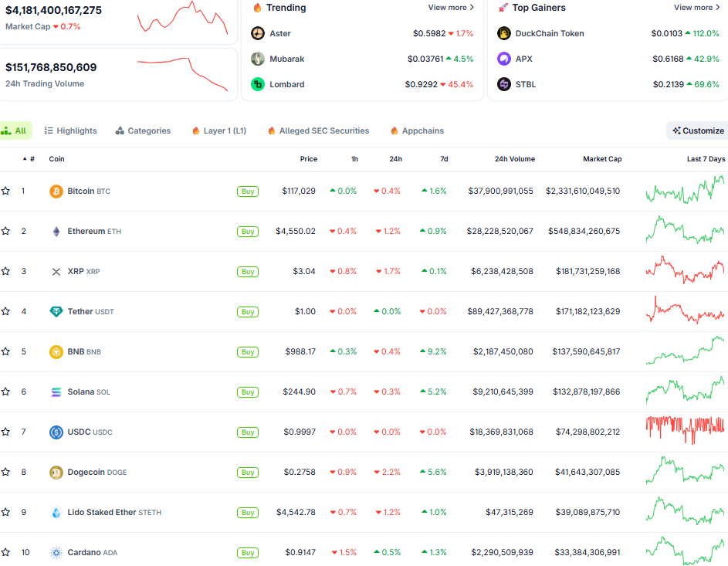This screenshot has width=728, height=566.
Task: Sort the table by rank column arrow
Action: pos(24,158)
